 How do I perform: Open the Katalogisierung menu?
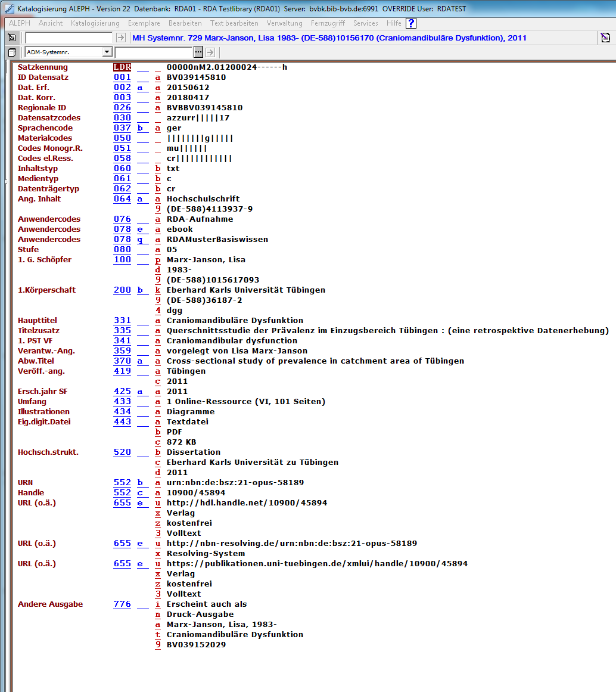[95, 23]
